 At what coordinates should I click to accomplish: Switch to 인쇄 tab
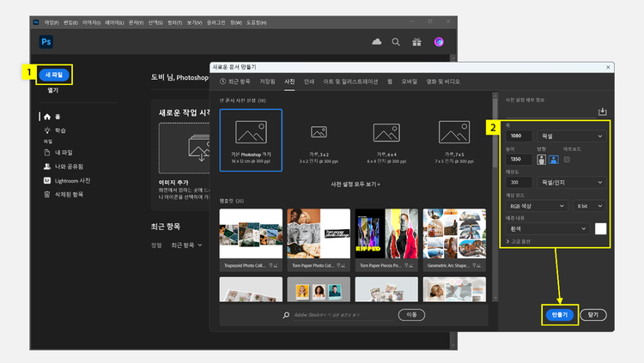309,82
